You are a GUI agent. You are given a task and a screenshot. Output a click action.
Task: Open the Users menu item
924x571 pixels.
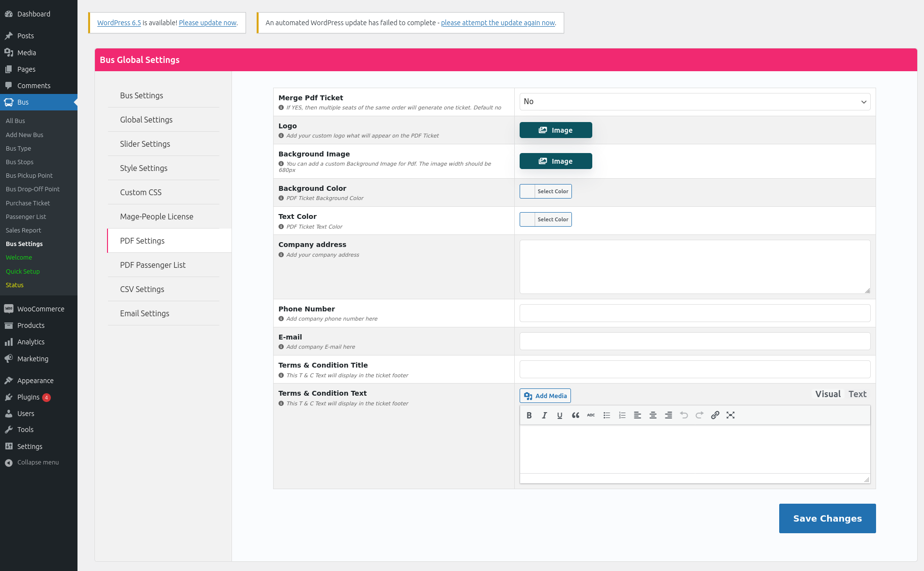(39, 414)
